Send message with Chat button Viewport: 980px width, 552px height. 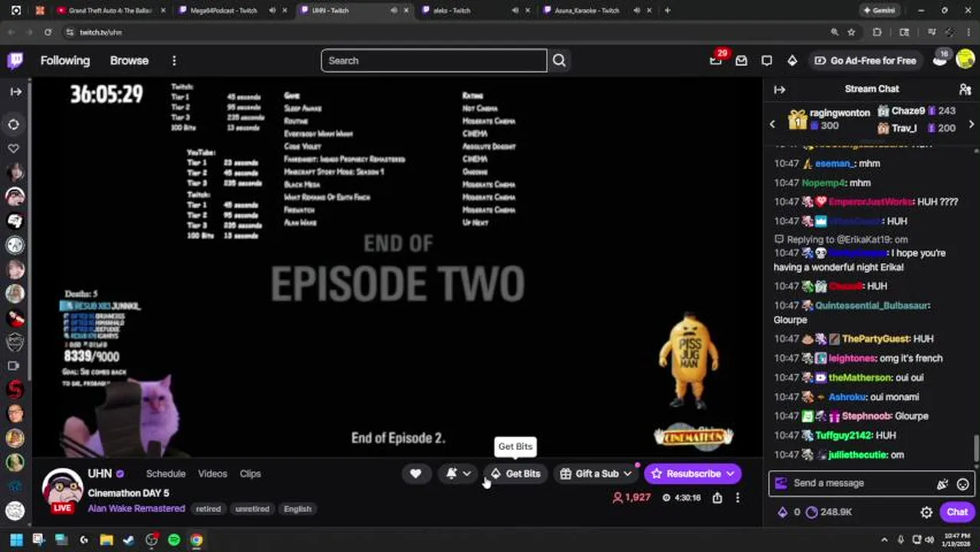957,512
